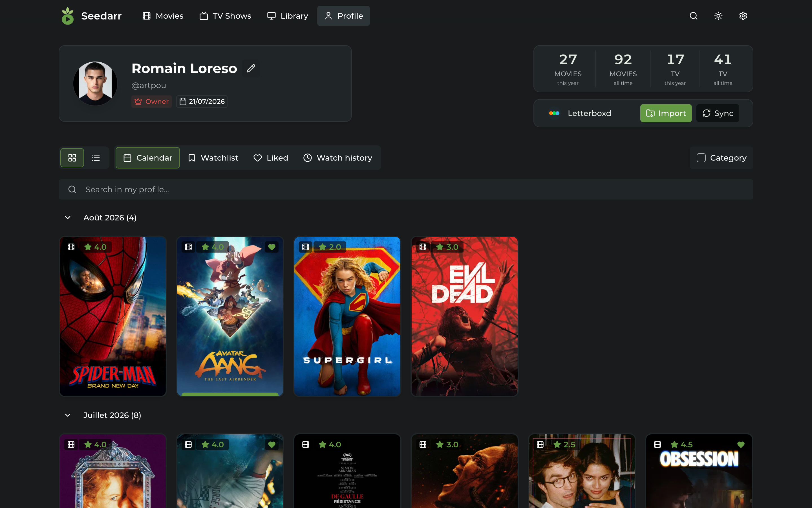Click the Romain Loreso name heading
Screen dimensions: 812x508
point(184,68)
